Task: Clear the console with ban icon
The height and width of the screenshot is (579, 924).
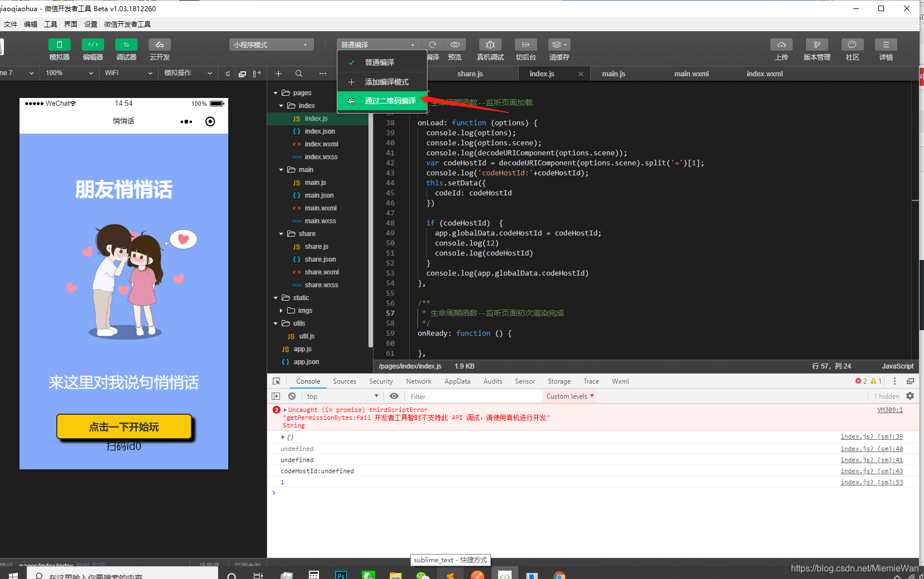Action: (x=292, y=396)
